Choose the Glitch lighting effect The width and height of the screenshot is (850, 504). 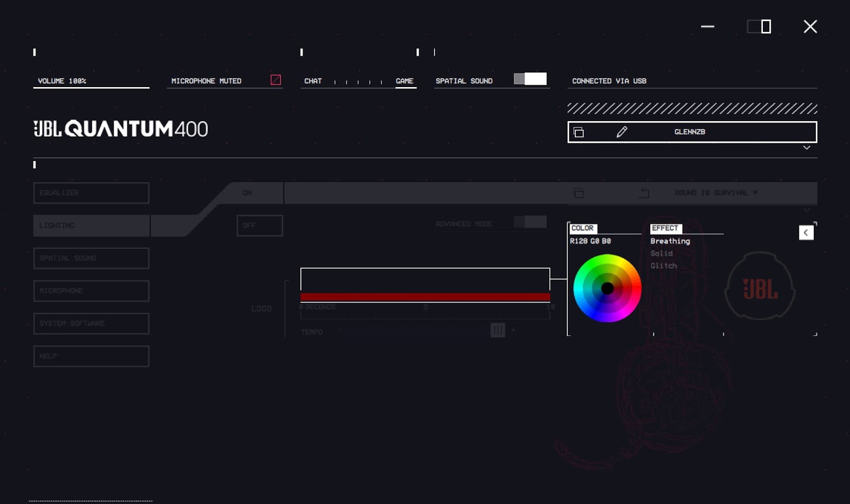point(664,266)
